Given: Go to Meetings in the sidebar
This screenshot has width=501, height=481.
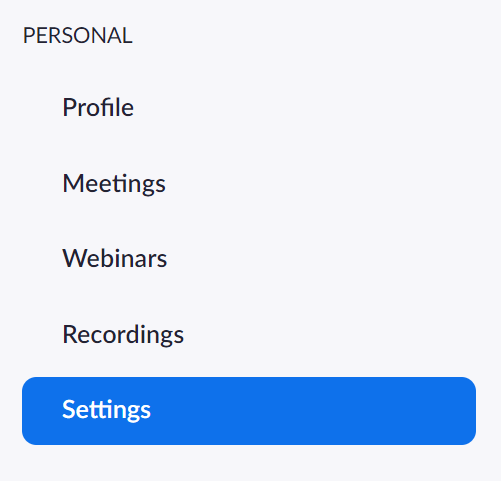Looking at the screenshot, I should click(x=249, y=183).
